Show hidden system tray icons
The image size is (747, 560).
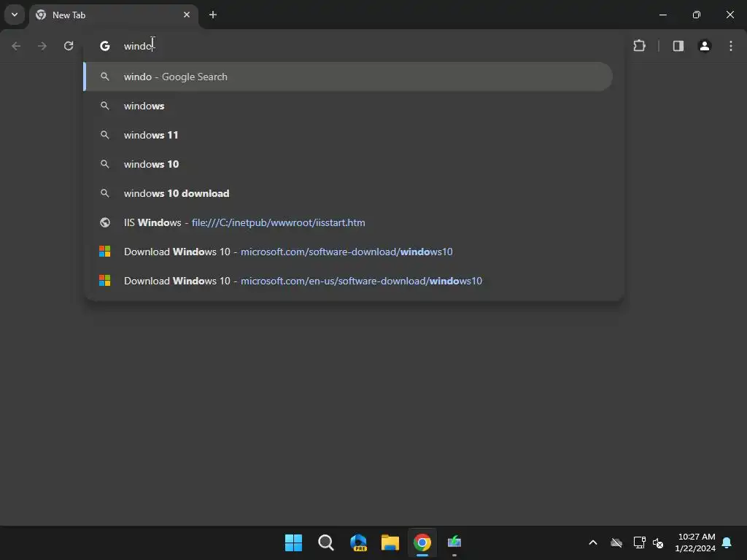pos(593,542)
